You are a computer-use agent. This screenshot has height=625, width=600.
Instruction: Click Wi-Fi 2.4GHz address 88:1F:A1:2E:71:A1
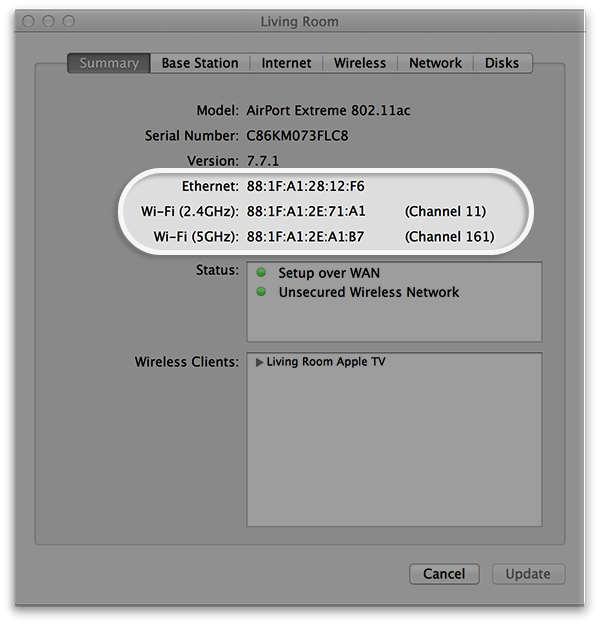coord(306,211)
